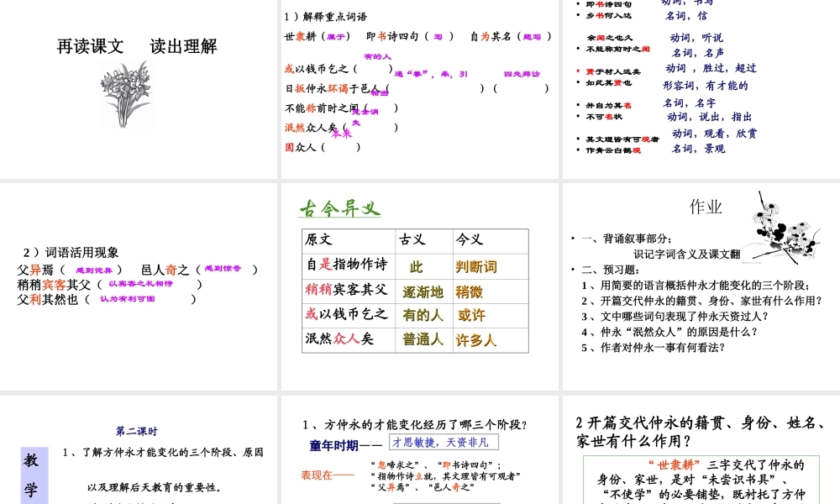Select homework question 3 about 天资过人
The height and width of the screenshot is (504, 840).
click(675, 317)
